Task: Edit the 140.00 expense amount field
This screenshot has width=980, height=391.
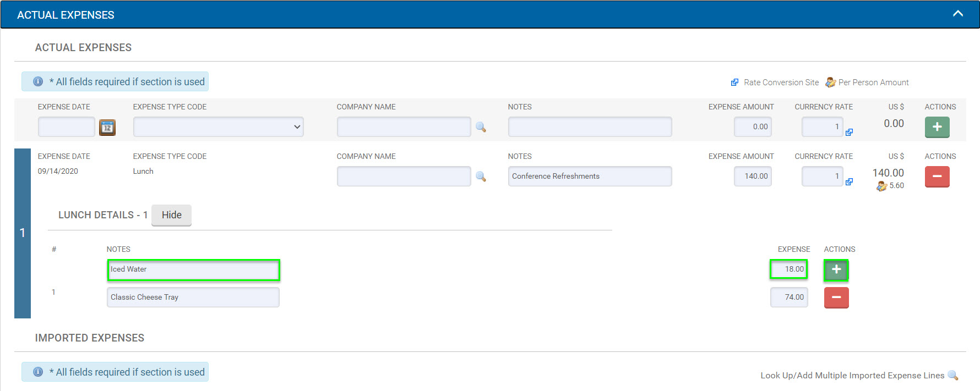Action: click(x=752, y=177)
